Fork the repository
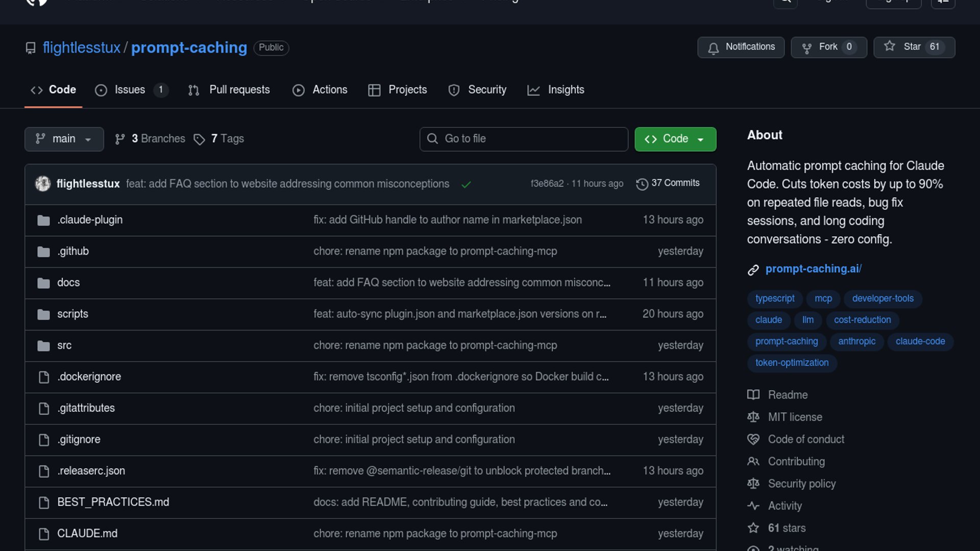The width and height of the screenshot is (980, 551). point(828,47)
